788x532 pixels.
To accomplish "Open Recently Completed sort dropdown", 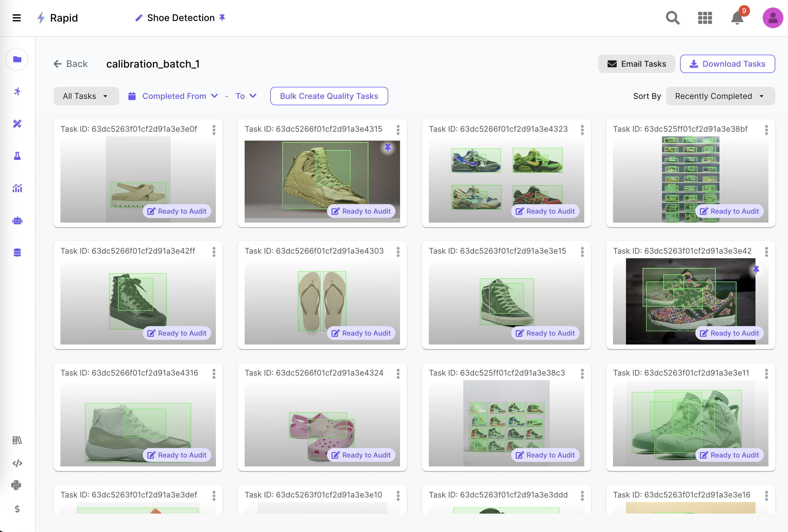I will [720, 96].
